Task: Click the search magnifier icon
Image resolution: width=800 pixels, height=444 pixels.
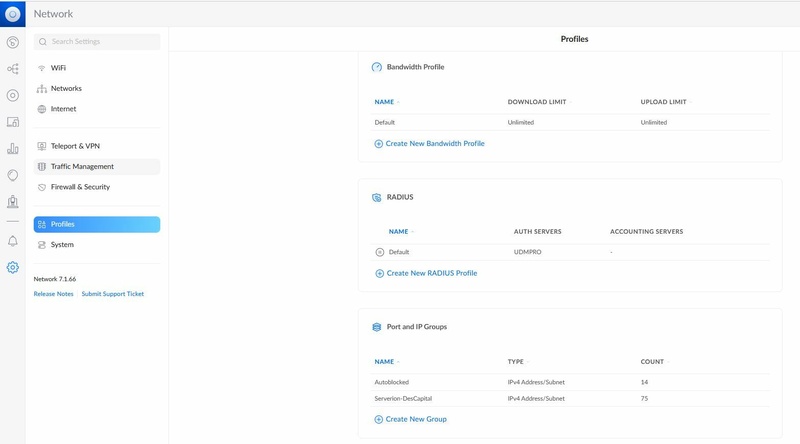Action: coord(43,42)
